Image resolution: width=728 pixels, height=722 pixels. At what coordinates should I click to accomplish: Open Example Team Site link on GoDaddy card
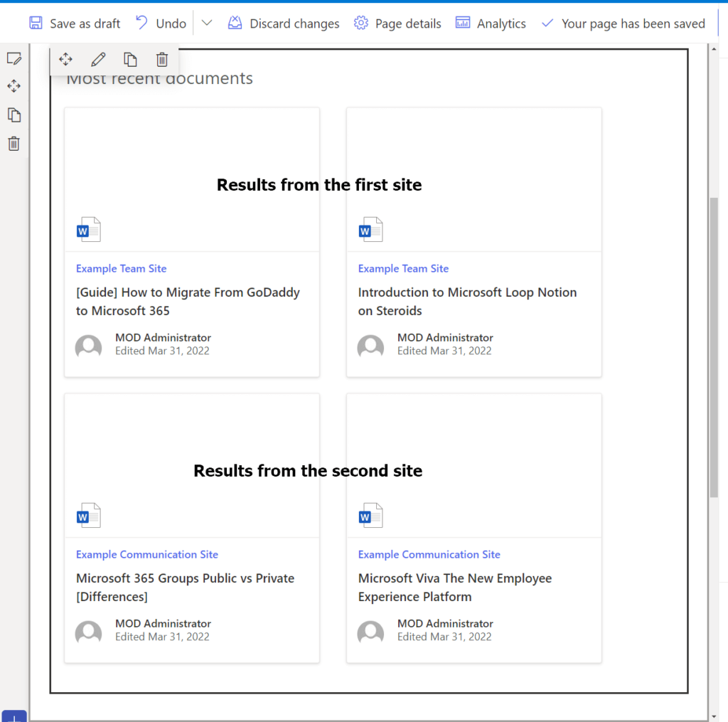[x=121, y=269]
